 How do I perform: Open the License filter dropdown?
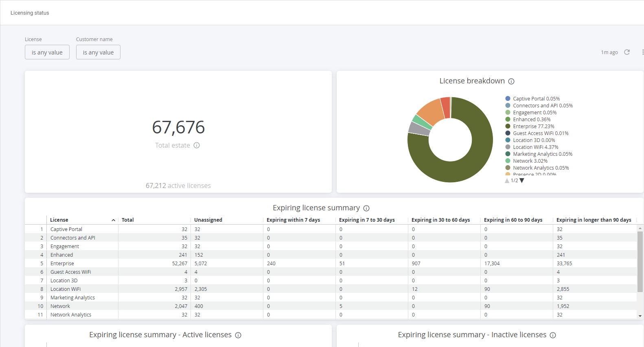(47, 52)
